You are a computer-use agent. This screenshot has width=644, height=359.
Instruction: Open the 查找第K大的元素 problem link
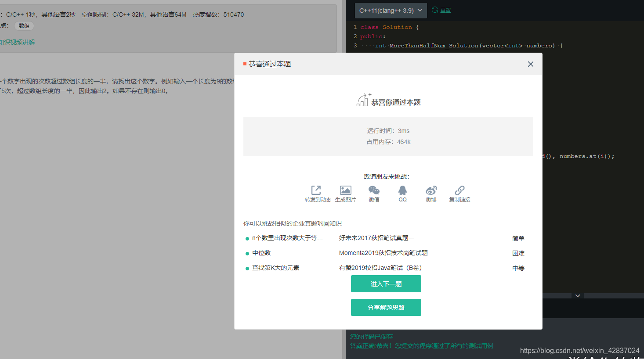(275, 268)
